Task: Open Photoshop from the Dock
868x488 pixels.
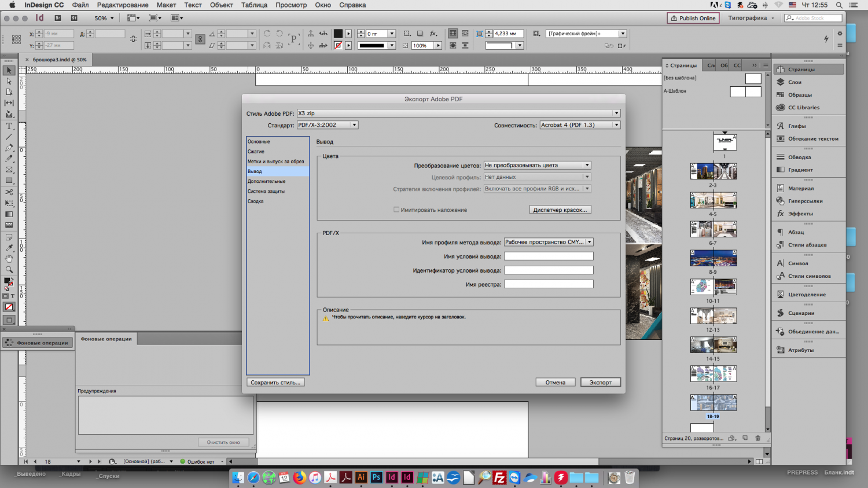Action: point(376,478)
